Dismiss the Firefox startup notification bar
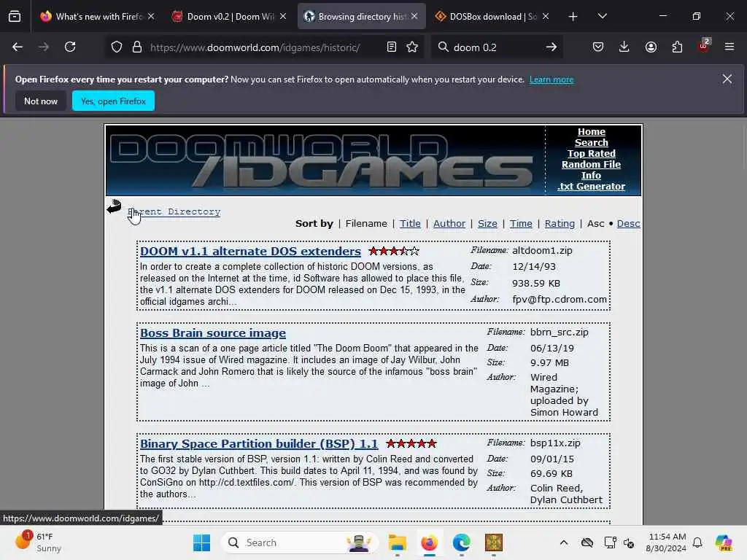This screenshot has width=747, height=560. pos(727,79)
